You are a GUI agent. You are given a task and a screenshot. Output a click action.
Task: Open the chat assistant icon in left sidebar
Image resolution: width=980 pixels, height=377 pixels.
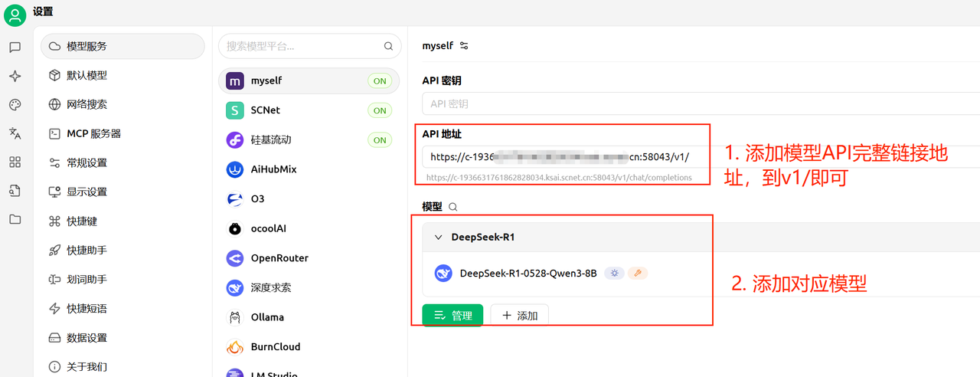point(15,48)
